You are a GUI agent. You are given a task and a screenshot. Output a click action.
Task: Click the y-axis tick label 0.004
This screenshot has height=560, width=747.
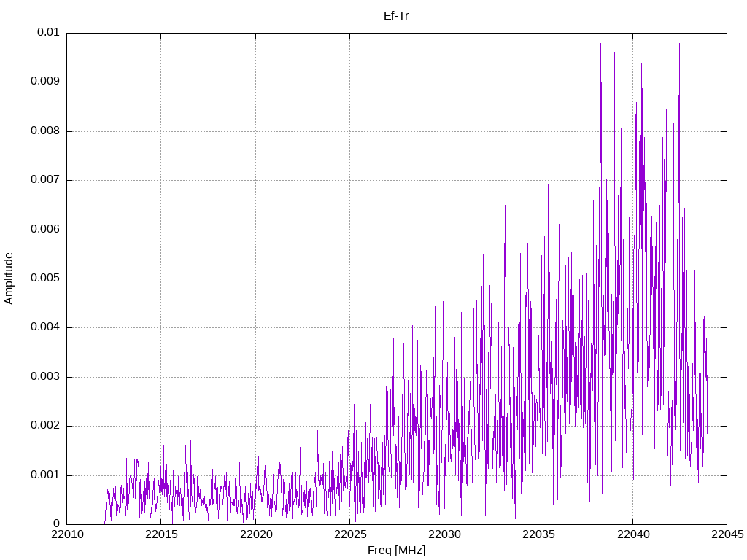point(45,327)
